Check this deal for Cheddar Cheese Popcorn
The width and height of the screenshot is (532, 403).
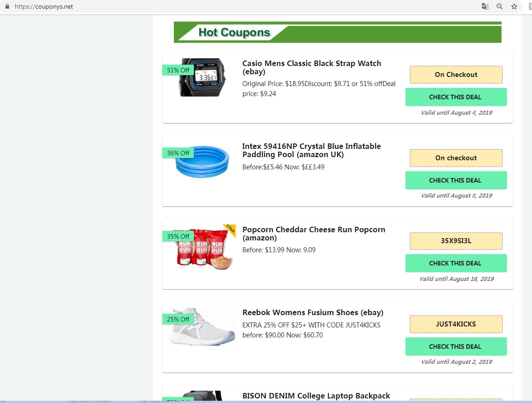pos(456,263)
